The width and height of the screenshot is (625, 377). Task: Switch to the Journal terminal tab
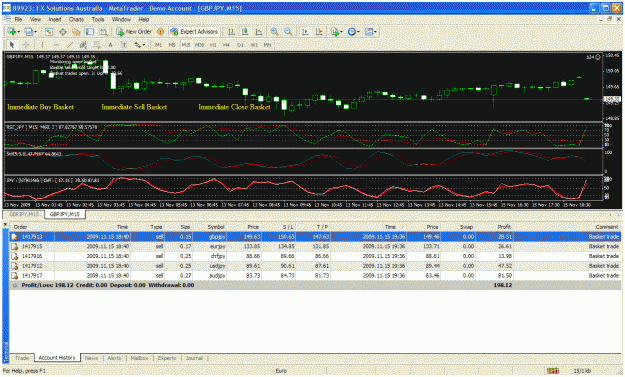pos(194,358)
